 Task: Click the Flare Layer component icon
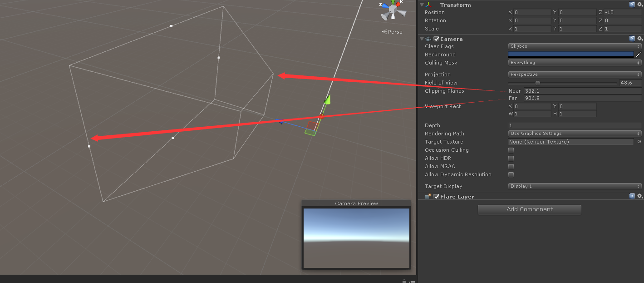point(429,196)
